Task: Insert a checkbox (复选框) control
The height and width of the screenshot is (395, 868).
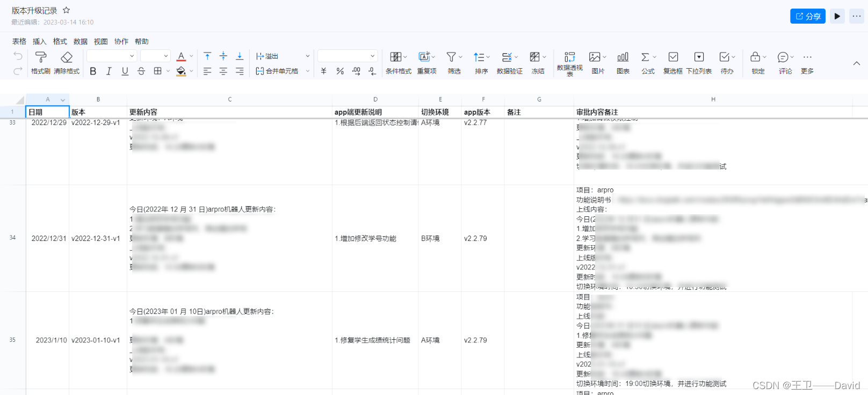Action: (673, 63)
